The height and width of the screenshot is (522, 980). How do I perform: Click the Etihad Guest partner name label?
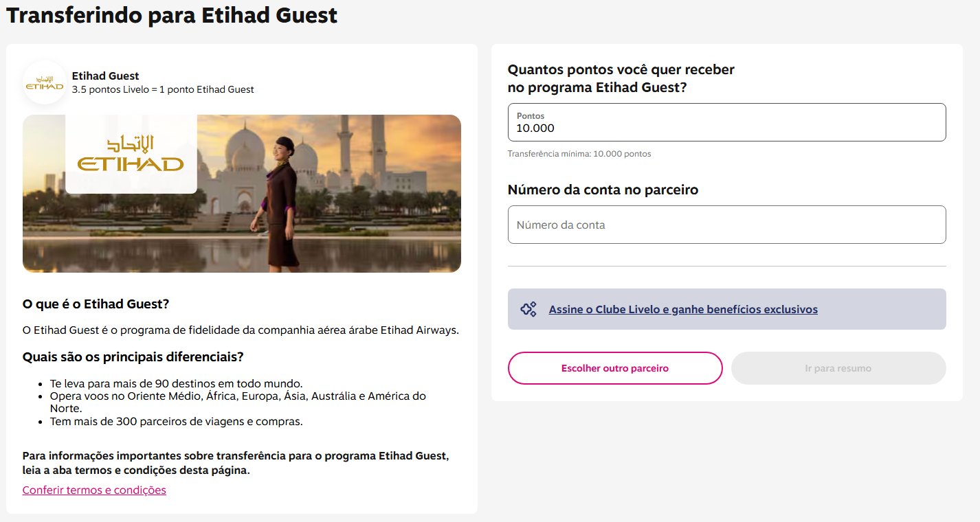[x=105, y=76]
